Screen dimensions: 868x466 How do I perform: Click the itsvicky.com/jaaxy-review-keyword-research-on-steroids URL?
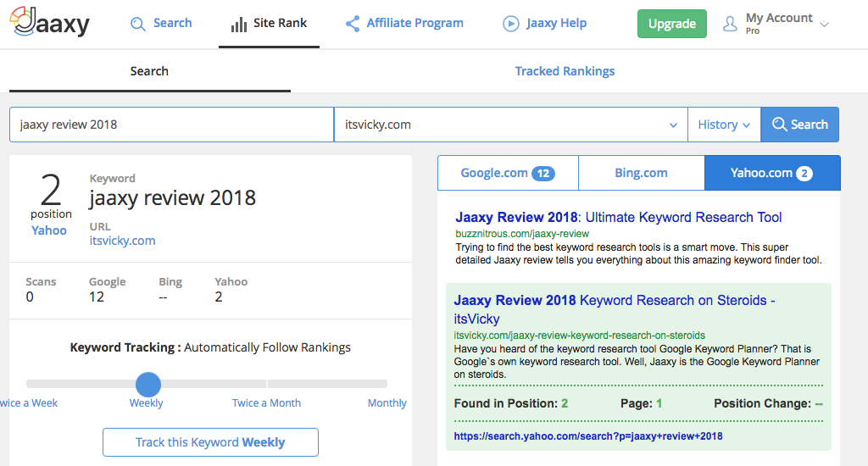(x=579, y=336)
